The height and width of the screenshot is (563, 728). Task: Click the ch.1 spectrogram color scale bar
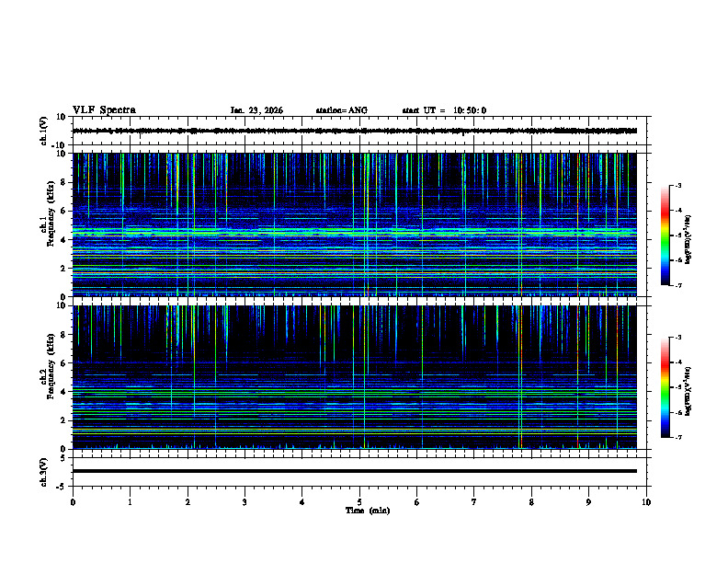click(x=665, y=236)
